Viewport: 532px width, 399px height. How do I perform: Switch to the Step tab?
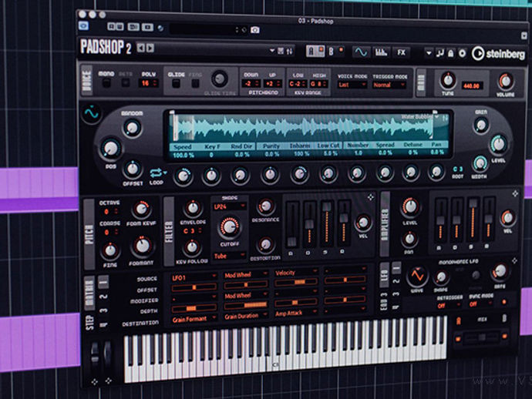pos(89,323)
